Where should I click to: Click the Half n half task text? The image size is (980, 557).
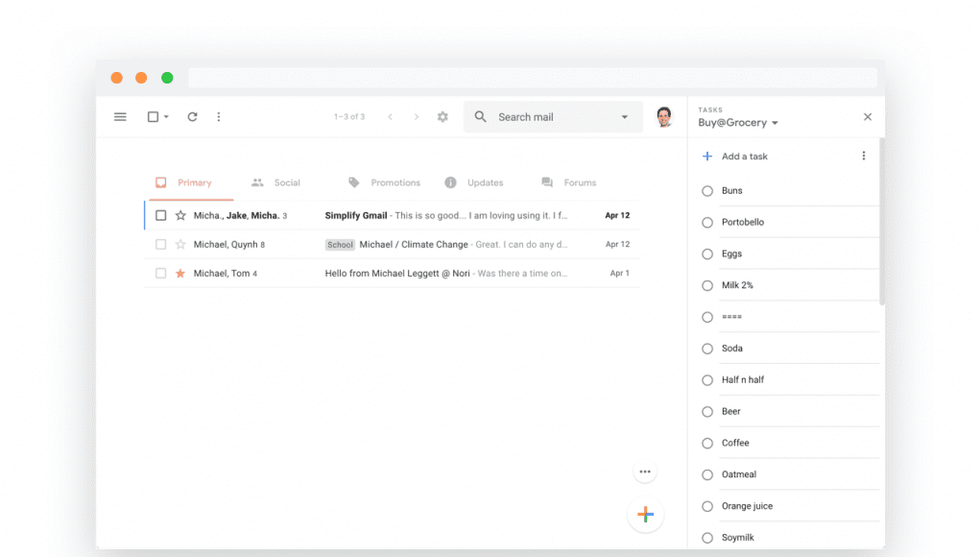(x=743, y=379)
